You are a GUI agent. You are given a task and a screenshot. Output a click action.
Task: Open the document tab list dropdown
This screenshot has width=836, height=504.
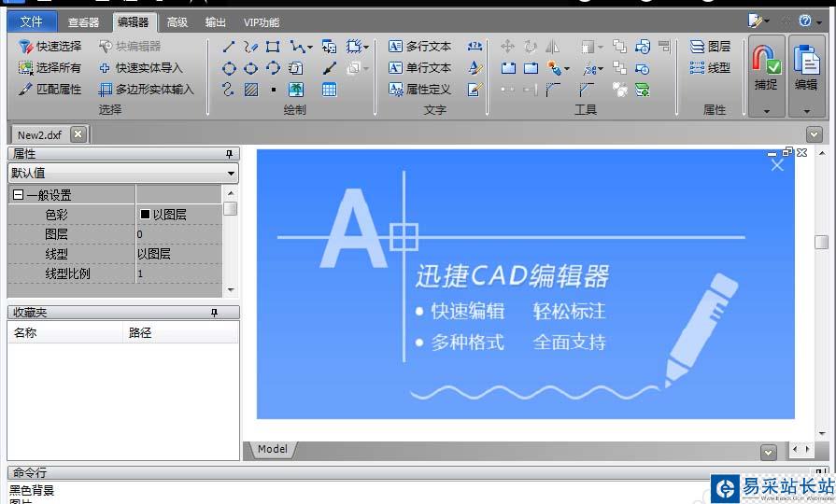click(x=814, y=134)
